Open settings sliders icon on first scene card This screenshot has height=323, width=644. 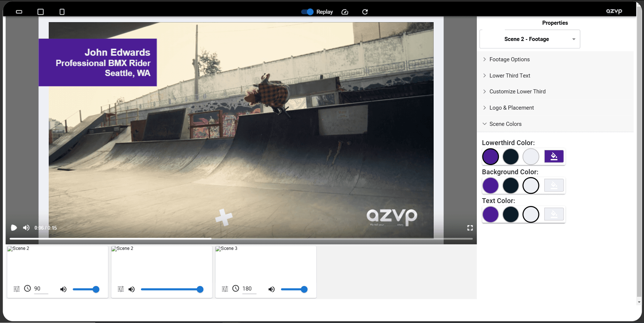(x=17, y=289)
